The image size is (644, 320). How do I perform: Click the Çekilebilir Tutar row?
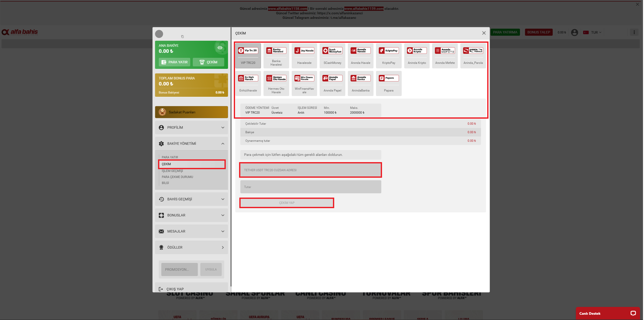(360, 124)
